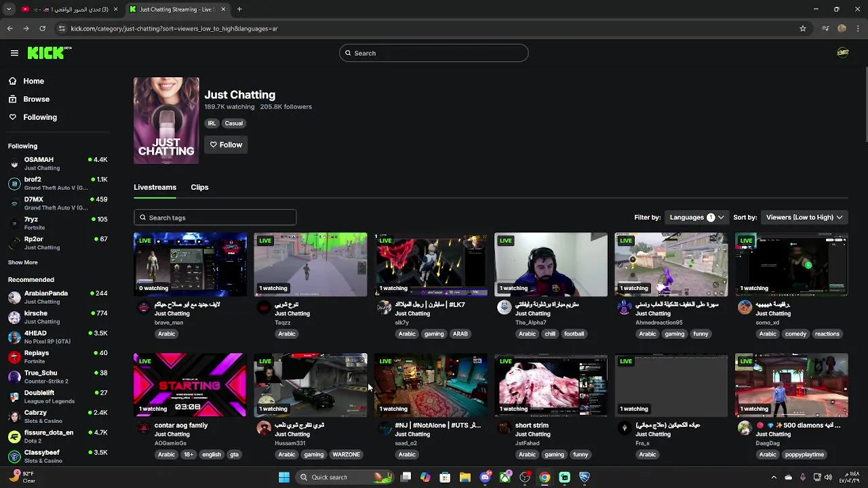This screenshot has width=868, height=488.
Task: Open Windows Start menu
Action: 284,477
